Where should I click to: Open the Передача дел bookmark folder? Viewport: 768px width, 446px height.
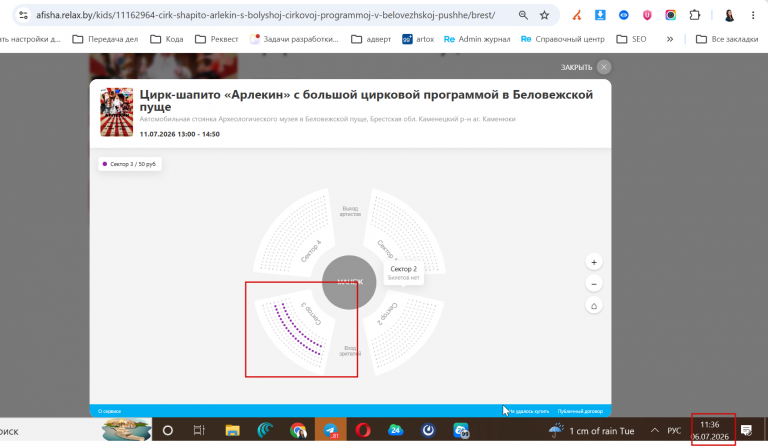tap(105, 39)
